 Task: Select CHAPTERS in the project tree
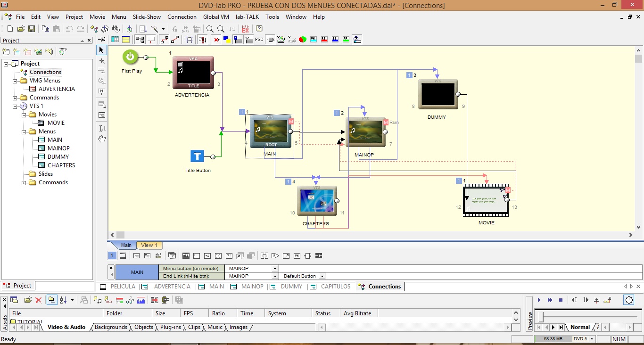[61, 165]
